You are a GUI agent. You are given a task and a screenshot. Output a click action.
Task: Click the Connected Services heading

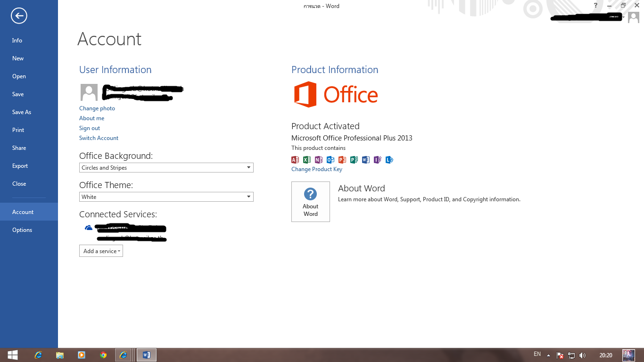(x=118, y=214)
